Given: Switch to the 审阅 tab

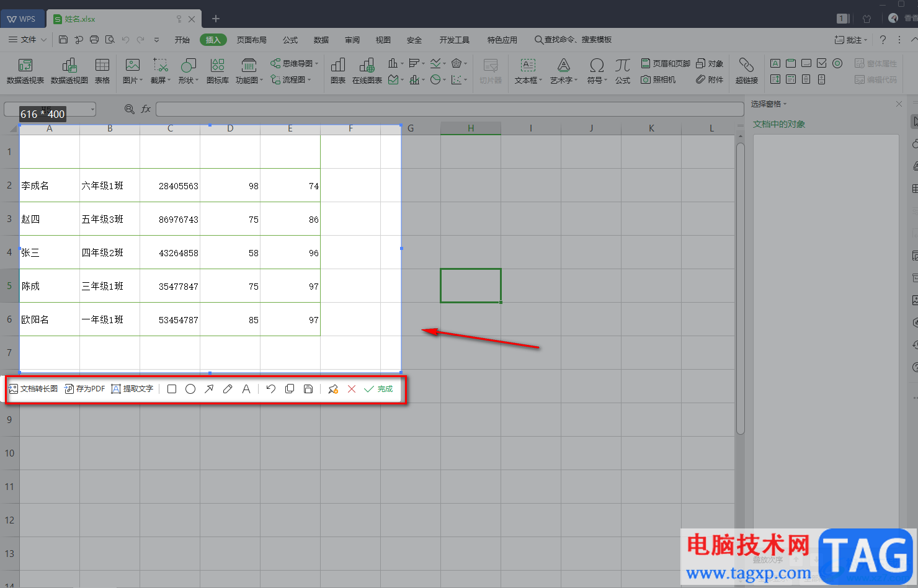Looking at the screenshot, I should click(352, 40).
